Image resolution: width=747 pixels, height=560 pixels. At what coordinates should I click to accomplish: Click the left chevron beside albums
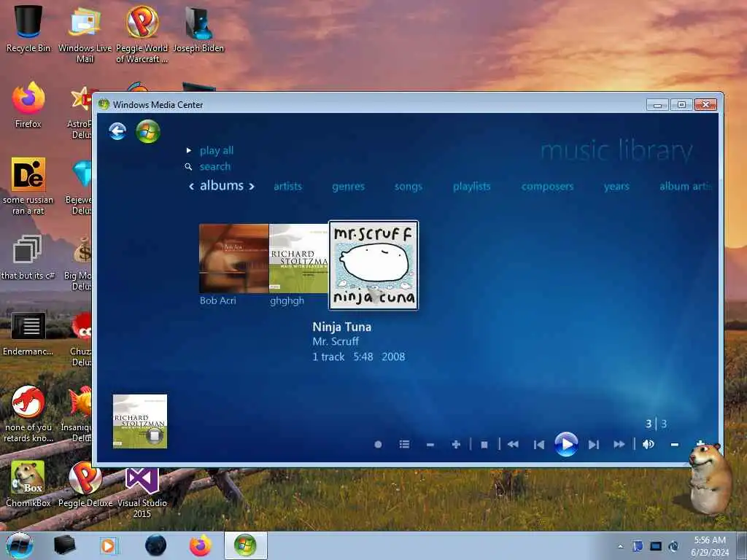pyautogui.click(x=192, y=186)
